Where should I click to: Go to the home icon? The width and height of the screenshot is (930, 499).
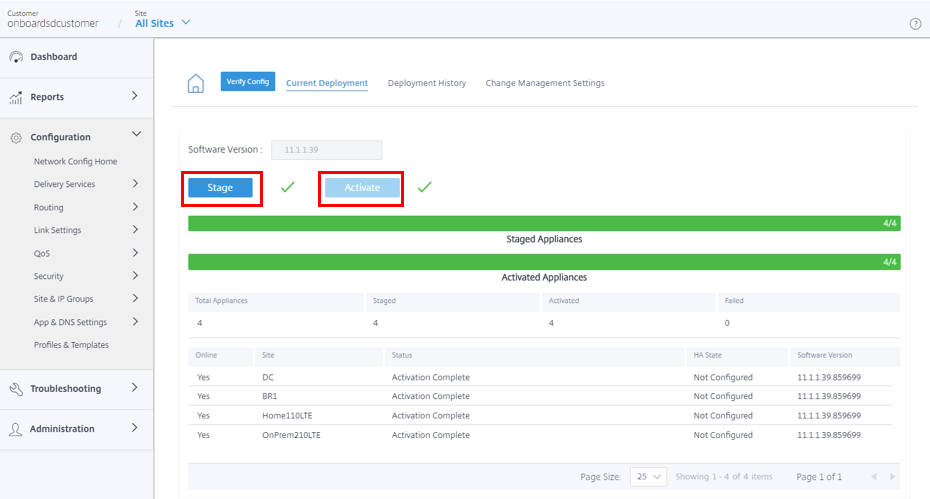pyautogui.click(x=196, y=84)
